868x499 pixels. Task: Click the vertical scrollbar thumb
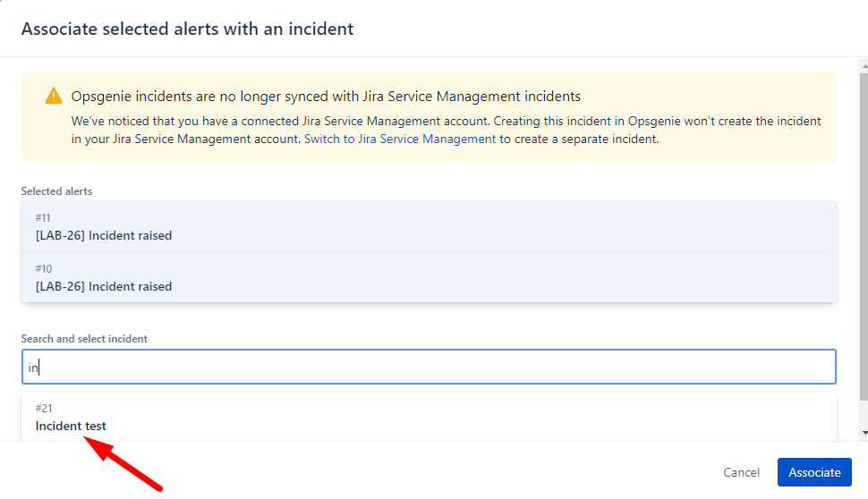click(864, 233)
